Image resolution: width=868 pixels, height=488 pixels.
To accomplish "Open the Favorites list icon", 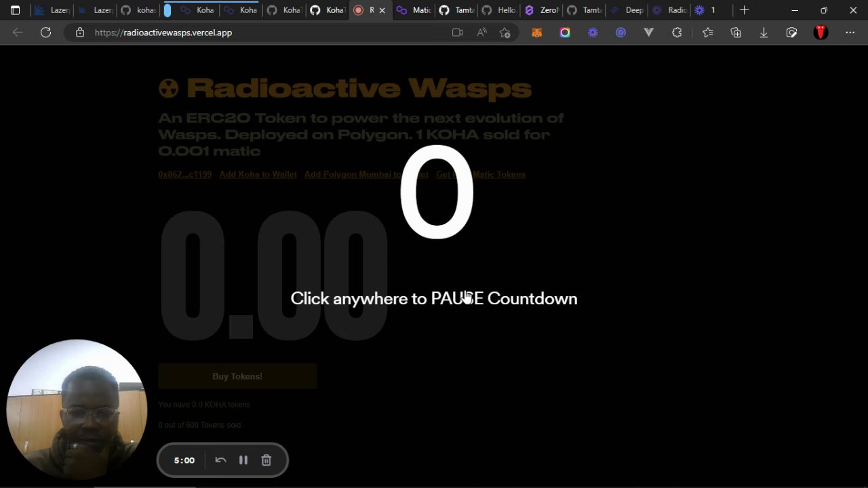I will (707, 33).
